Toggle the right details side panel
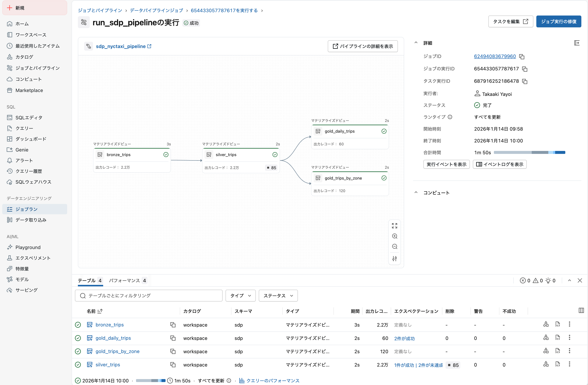 click(x=577, y=43)
